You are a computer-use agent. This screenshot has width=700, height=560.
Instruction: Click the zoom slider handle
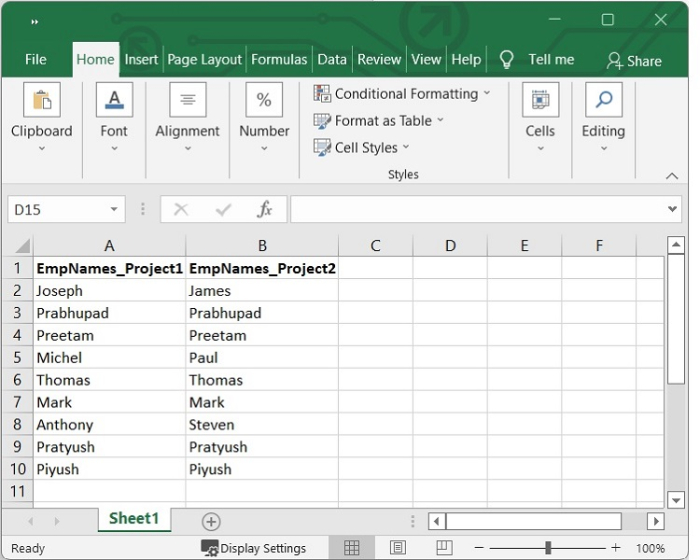(548, 548)
